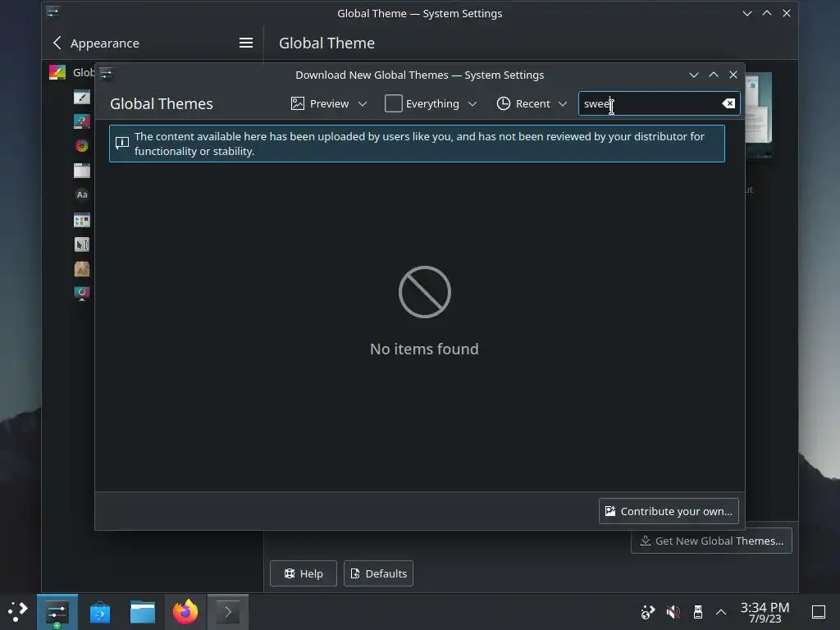The height and width of the screenshot is (630, 840).
Task: Click the Defaults button
Action: tap(378, 573)
